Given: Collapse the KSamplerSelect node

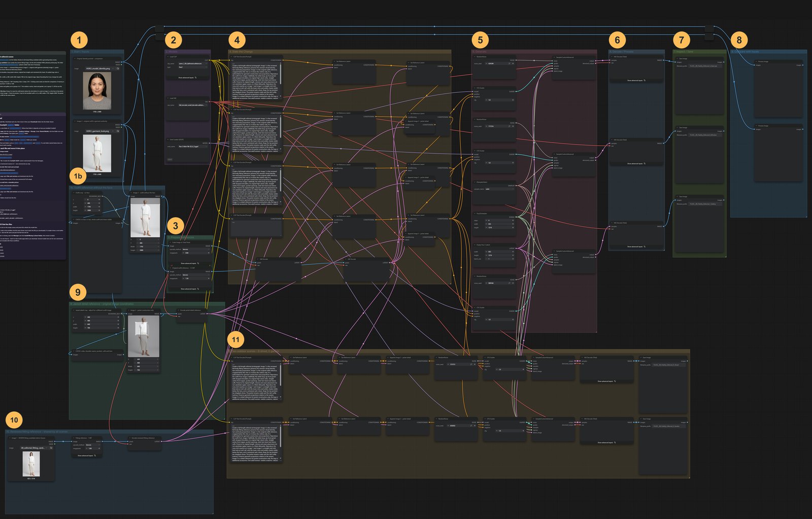Looking at the screenshot, I should pos(475,182).
